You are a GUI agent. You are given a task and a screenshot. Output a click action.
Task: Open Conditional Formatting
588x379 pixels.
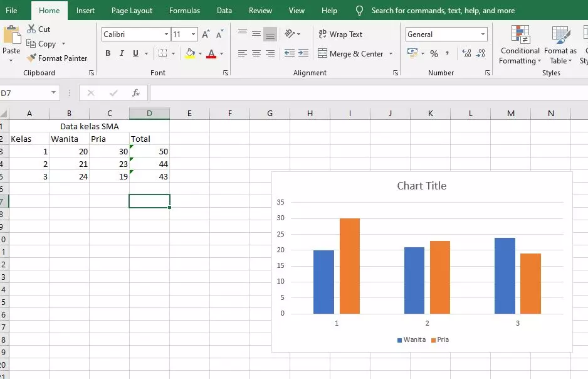tap(519, 45)
